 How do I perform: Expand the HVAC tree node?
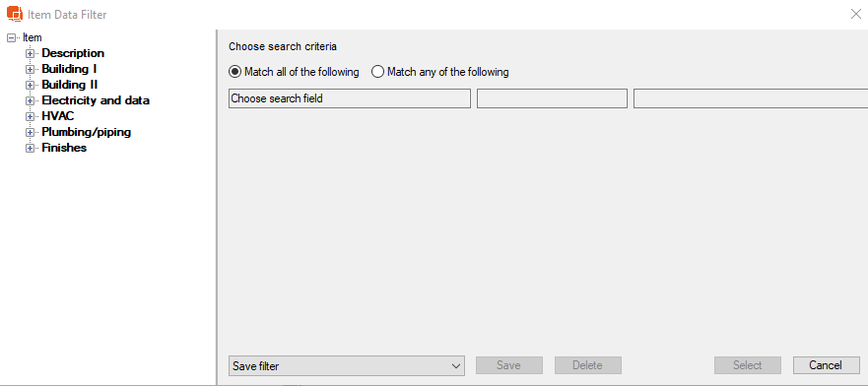point(30,116)
